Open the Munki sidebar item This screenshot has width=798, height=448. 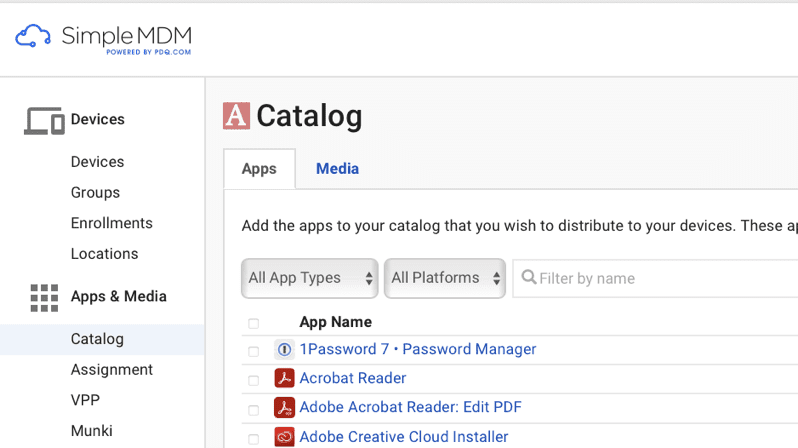pyautogui.click(x=92, y=431)
